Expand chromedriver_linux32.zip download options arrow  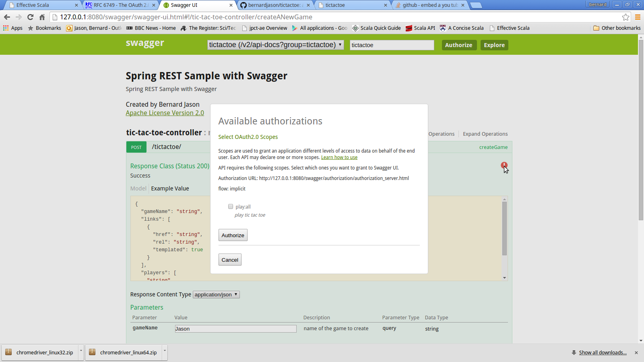click(81, 352)
